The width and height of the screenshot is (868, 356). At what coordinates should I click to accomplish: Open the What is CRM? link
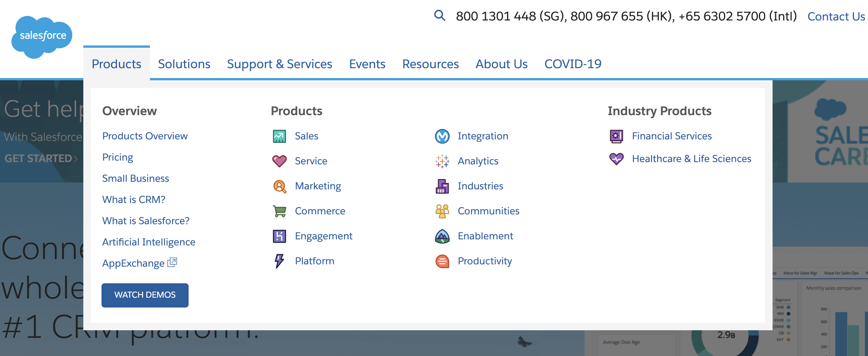tap(134, 200)
